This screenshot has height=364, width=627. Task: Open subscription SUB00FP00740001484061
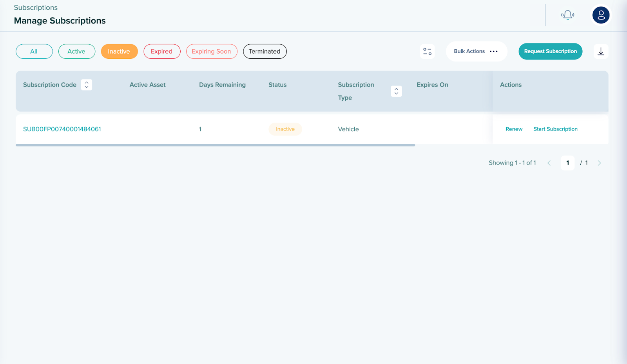point(62,129)
